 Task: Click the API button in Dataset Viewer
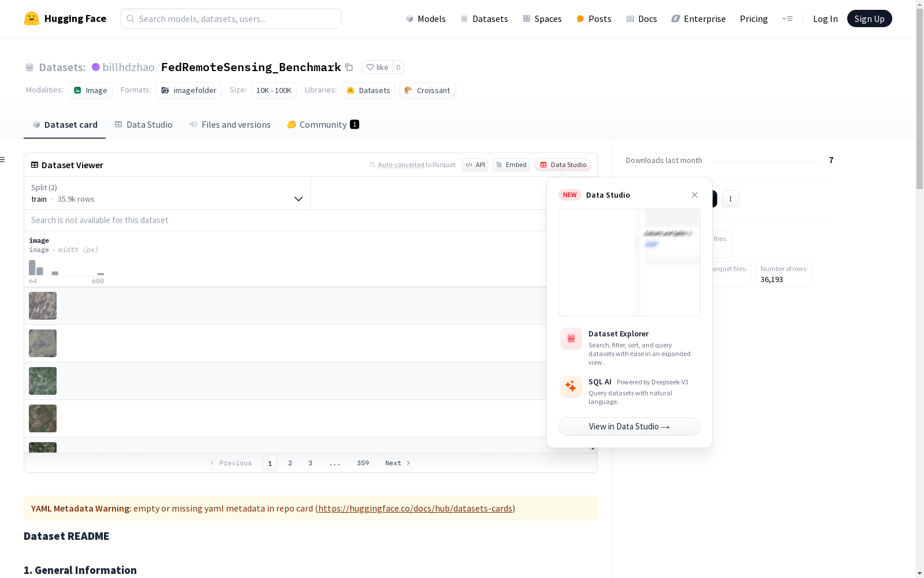click(x=475, y=165)
